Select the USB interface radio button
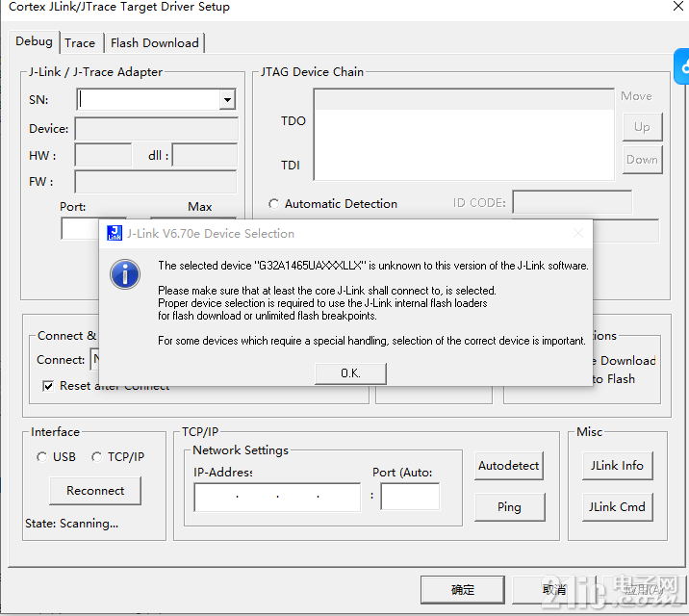The width and height of the screenshot is (689, 616). tap(41, 457)
